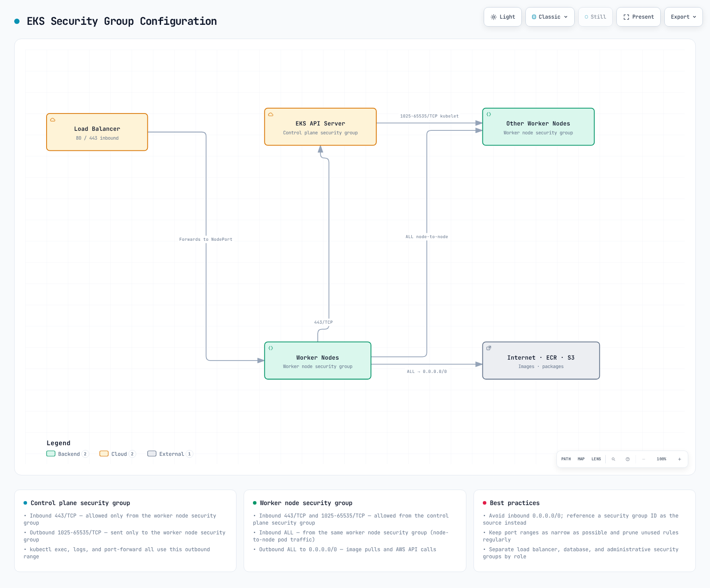Click the magnifier search icon
Screen dimensions: 710x588
(x=613, y=459)
